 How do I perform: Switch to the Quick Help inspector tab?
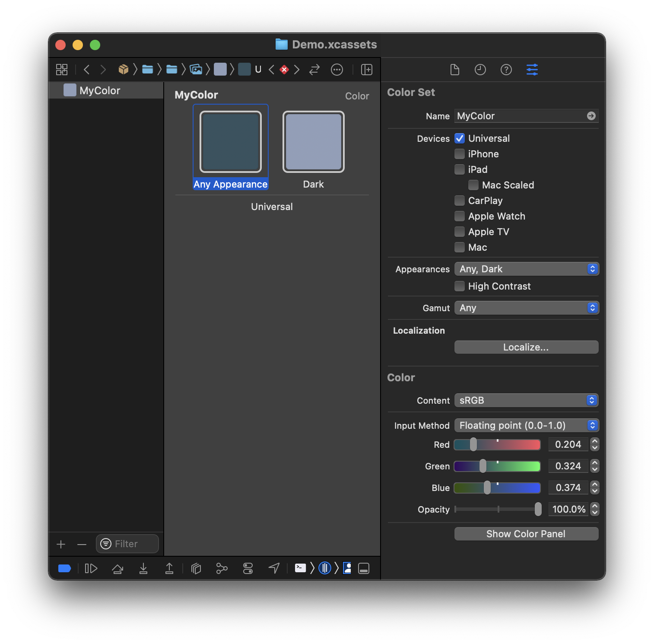pos(506,70)
